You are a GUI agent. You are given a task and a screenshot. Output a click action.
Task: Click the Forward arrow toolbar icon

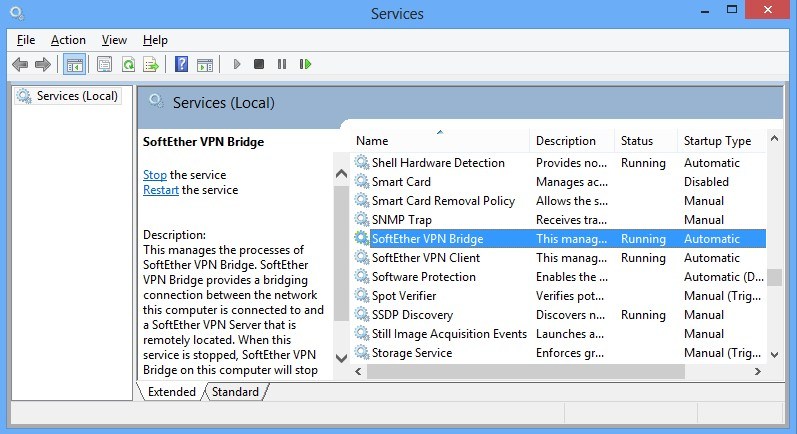pos(42,64)
